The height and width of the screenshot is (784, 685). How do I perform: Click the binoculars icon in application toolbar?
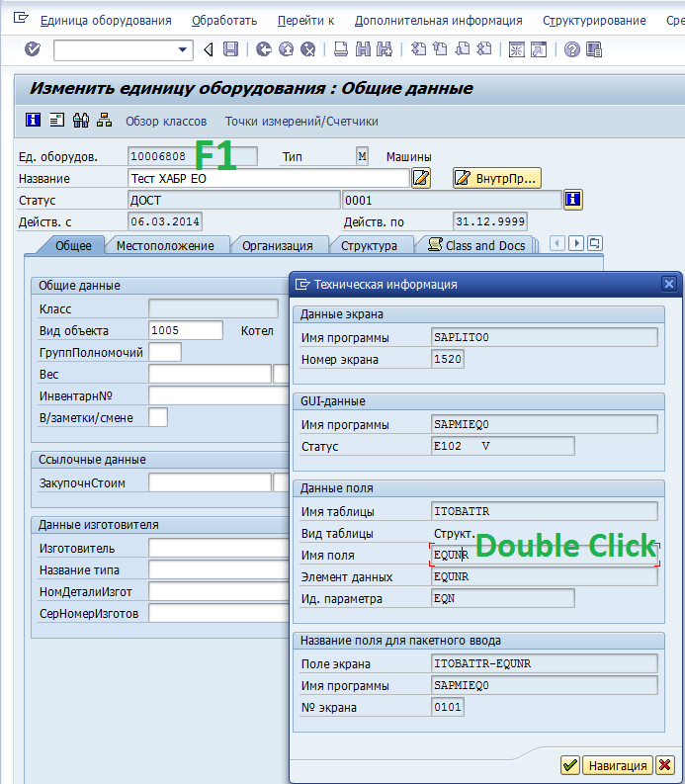(80, 120)
